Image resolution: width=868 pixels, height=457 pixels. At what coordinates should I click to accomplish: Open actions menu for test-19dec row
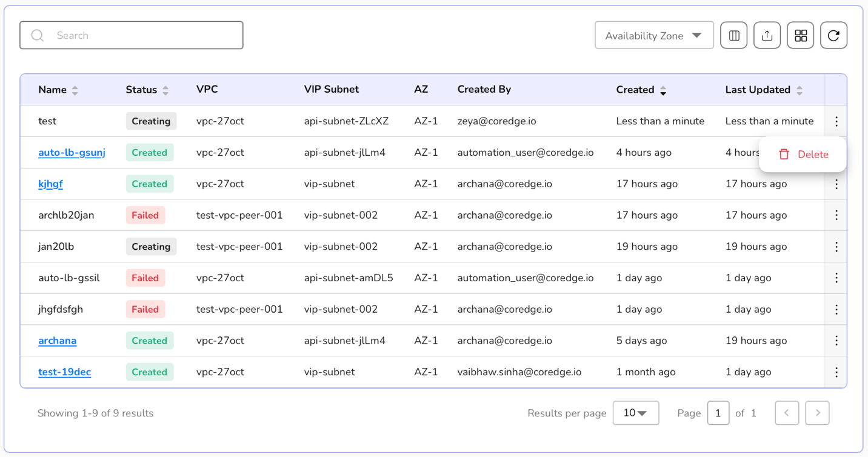tap(836, 372)
